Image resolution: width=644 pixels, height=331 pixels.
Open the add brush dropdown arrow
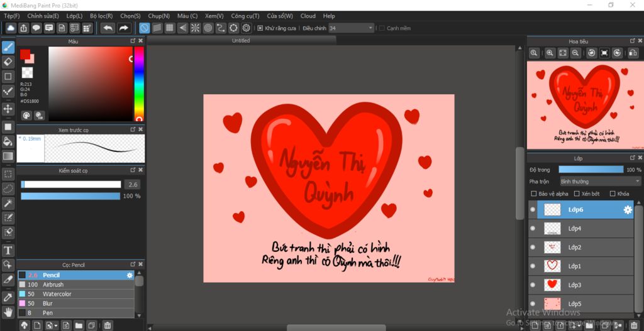(x=56, y=326)
